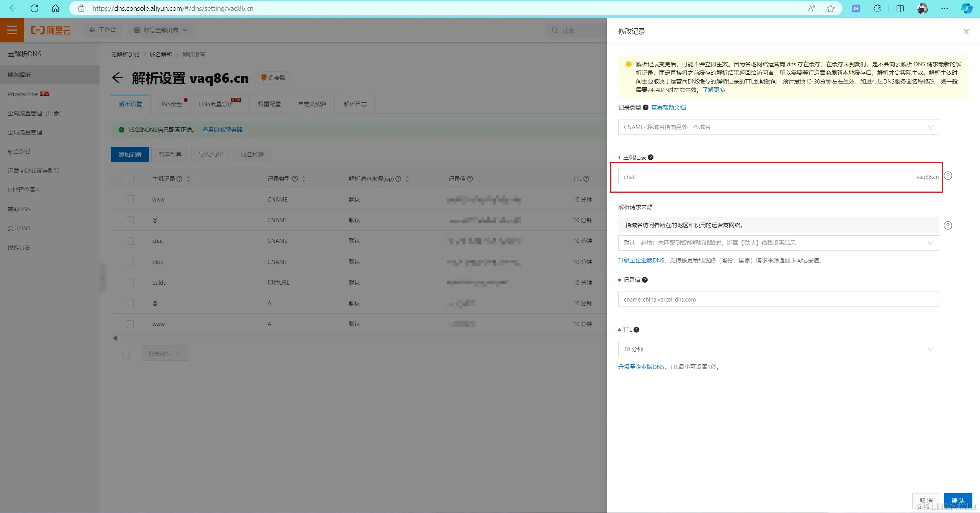This screenshot has width=980, height=513.
Task: Click the 确认 confirm button
Action: click(958, 500)
